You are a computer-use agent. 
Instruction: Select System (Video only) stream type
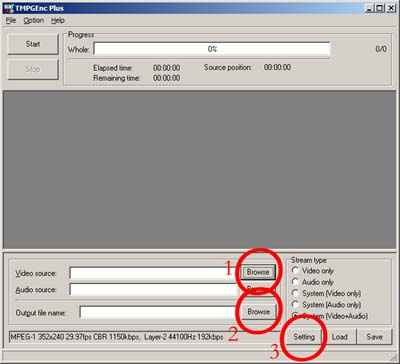(326, 293)
